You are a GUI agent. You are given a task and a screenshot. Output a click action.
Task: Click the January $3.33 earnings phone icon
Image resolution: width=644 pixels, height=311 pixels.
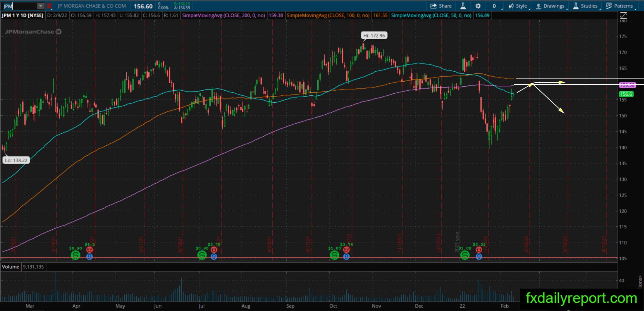tap(479, 250)
